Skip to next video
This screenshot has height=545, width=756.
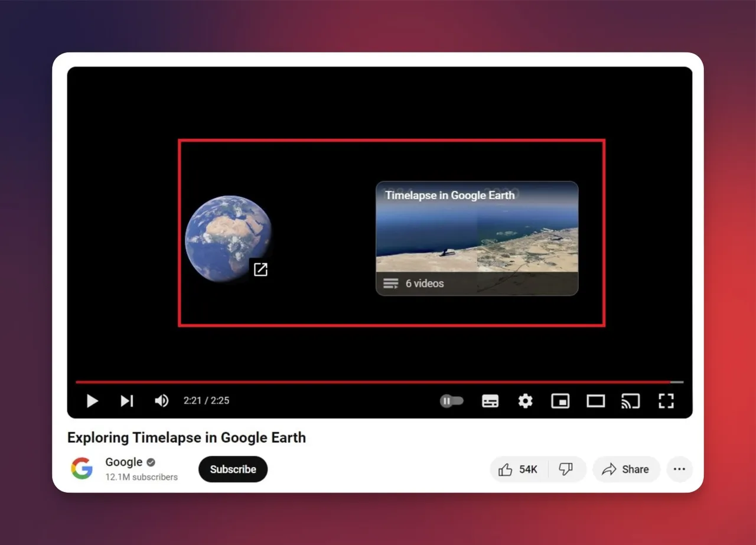tap(127, 401)
